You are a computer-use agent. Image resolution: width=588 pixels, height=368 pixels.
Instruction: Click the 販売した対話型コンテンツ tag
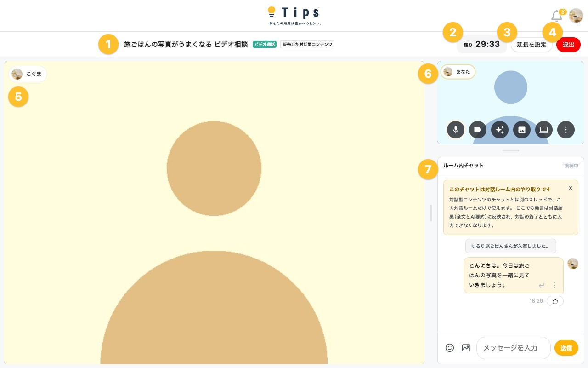(x=307, y=45)
